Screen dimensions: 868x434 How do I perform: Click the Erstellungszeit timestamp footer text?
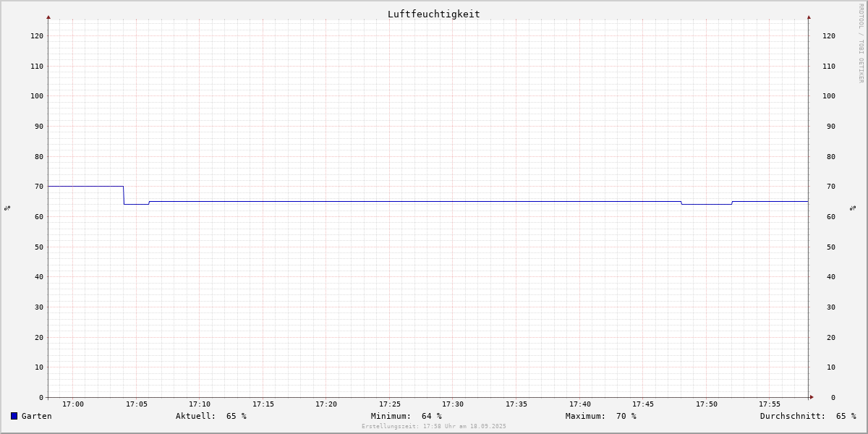(434, 426)
